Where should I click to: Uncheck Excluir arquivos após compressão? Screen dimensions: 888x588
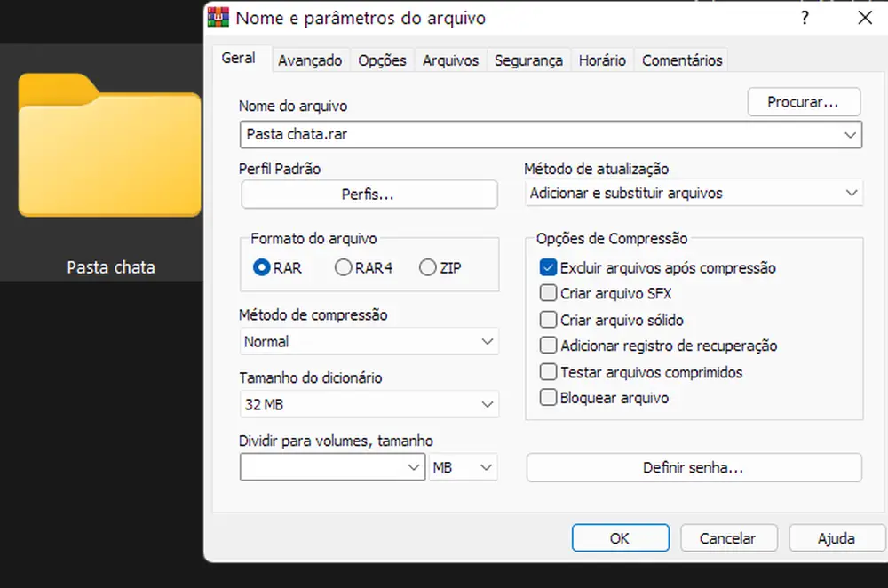pos(548,267)
